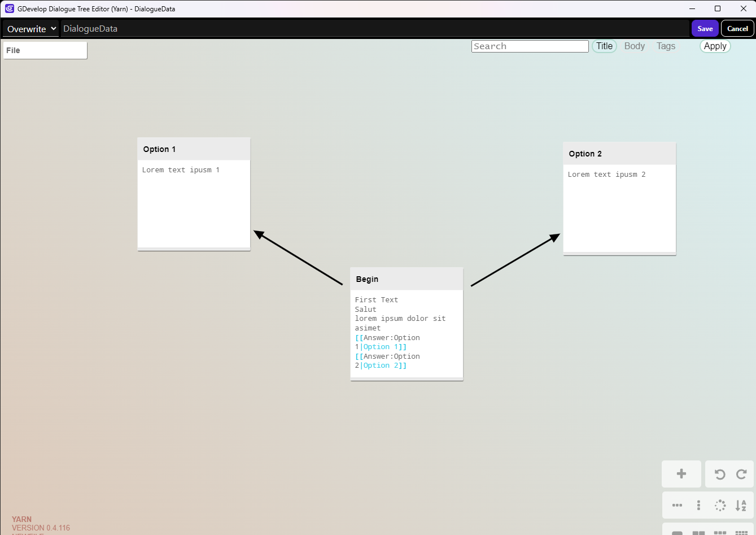Toggle the Title search filter
The width and height of the screenshot is (756, 535).
[x=604, y=46]
